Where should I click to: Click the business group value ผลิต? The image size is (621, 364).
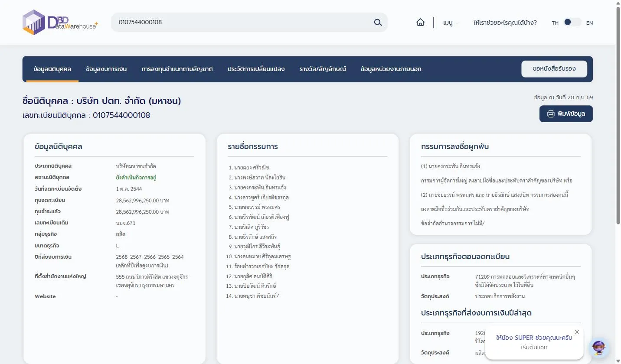121,234
